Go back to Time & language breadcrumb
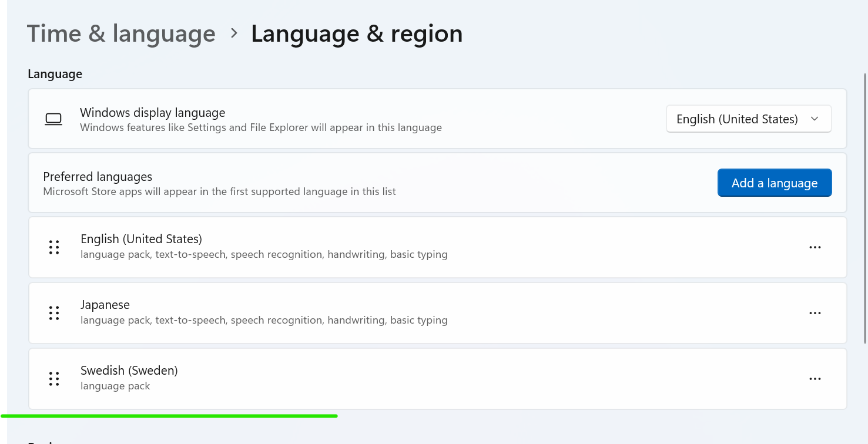 121,33
